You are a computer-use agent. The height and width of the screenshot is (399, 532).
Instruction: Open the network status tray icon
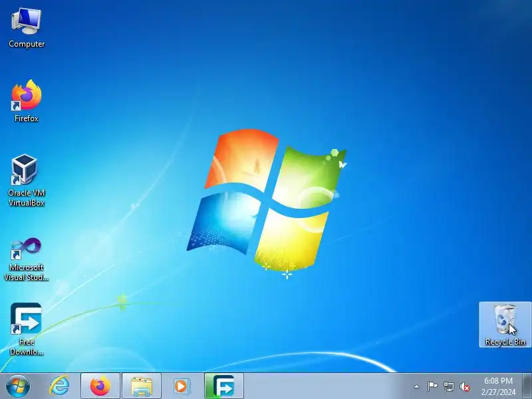[448, 386]
